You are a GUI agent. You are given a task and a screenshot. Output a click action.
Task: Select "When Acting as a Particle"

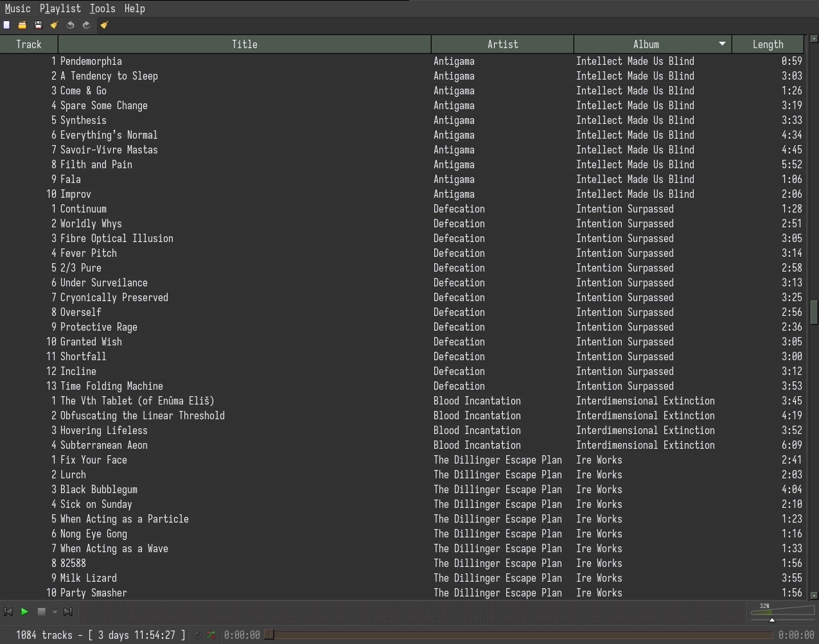point(402,519)
